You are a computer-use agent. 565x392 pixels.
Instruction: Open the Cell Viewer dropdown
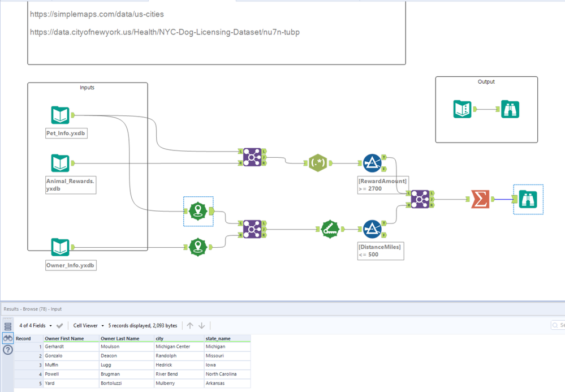pos(89,325)
